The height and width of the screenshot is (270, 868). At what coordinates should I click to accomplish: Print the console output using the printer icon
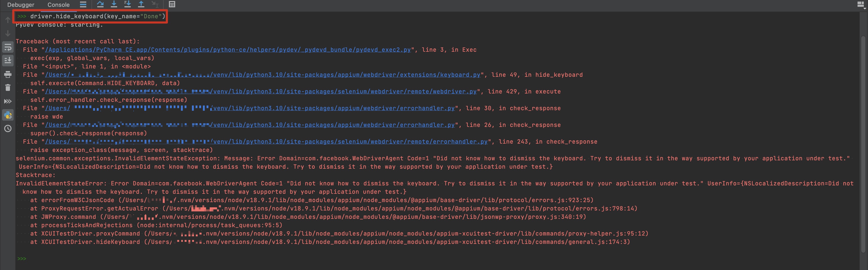(8, 74)
